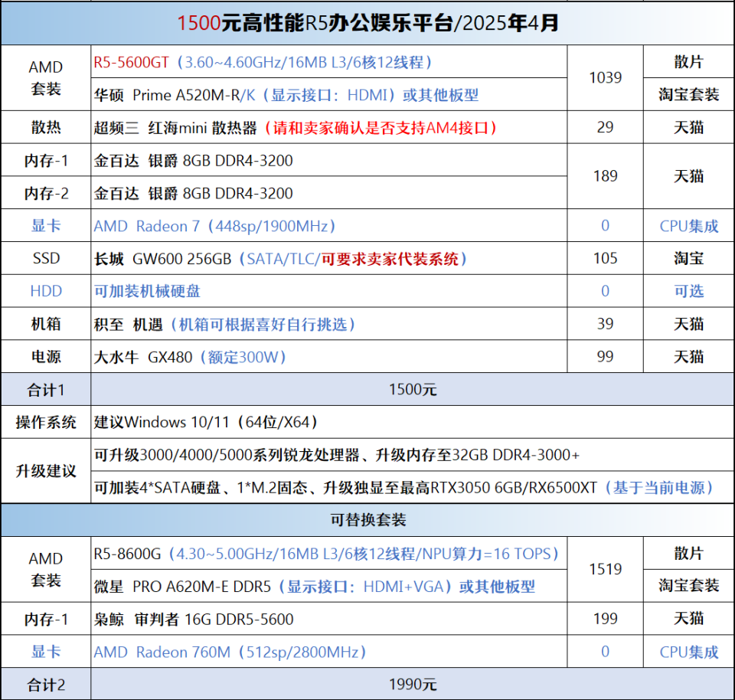Image resolution: width=735 pixels, height=700 pixels.
Task: Select the 长城 GW600 256GB cell
Action: [329, 259]
